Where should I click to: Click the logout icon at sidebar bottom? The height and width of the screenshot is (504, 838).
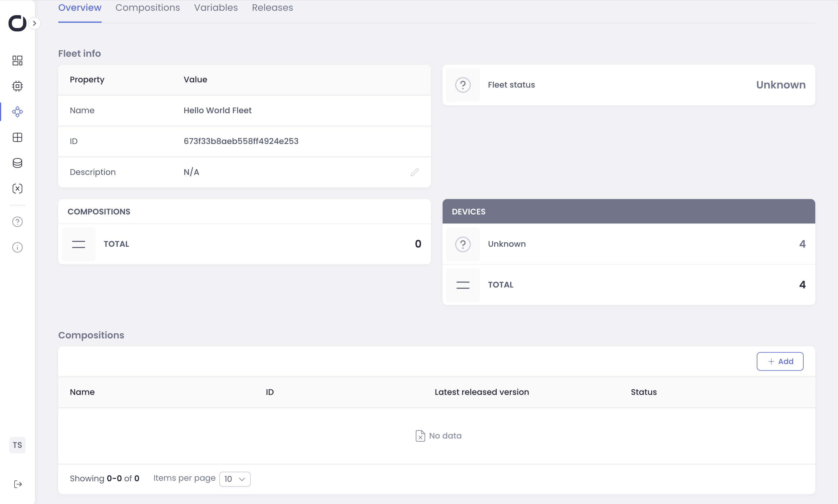point(18,484)
